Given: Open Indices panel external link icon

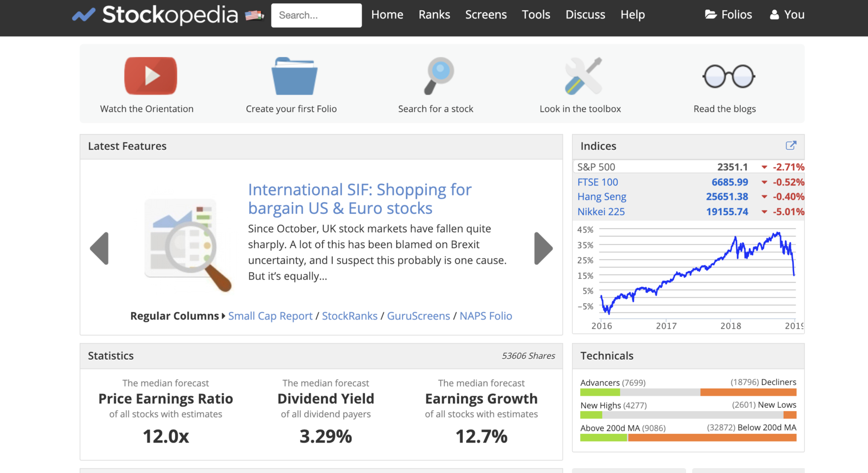Looking at the screenshot, I should click(791, 146).
